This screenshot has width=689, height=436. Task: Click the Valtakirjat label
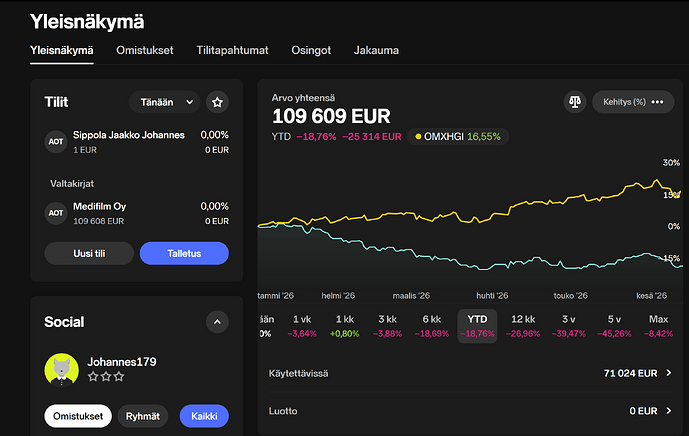(x=72, y=184)
